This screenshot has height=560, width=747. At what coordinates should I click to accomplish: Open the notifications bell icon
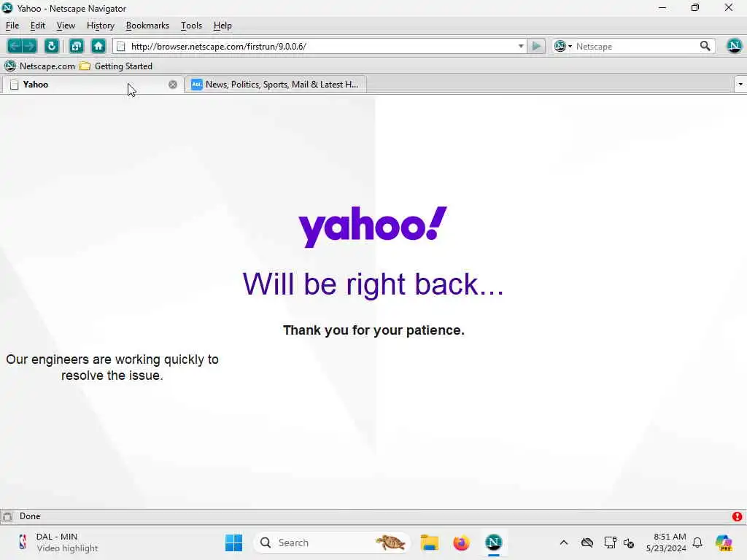[697, 542]
